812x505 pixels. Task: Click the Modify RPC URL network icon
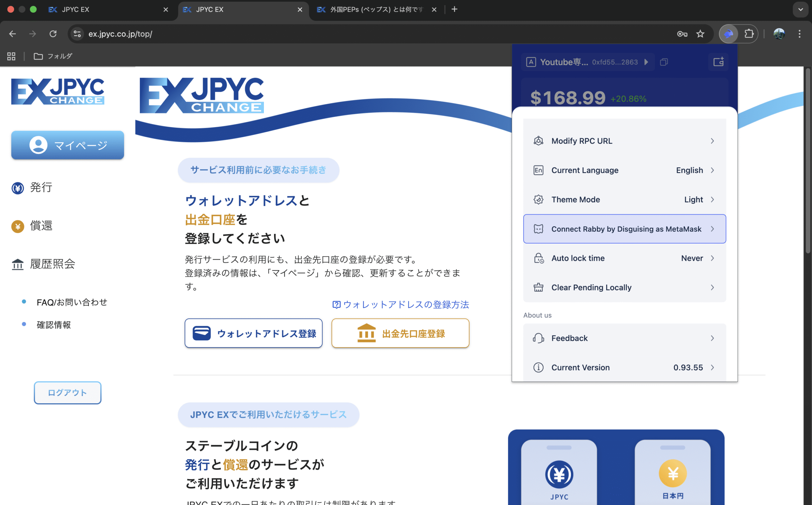click(538, 141)
